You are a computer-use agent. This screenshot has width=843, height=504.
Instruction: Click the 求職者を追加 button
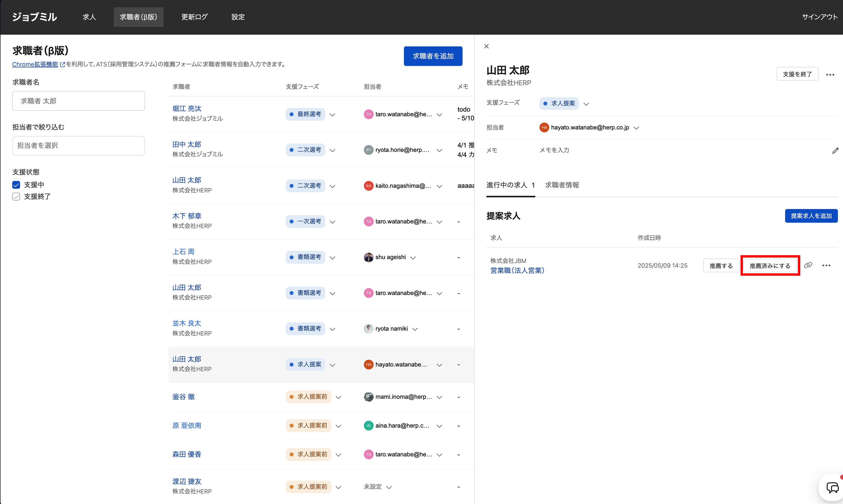pos(433,56)
